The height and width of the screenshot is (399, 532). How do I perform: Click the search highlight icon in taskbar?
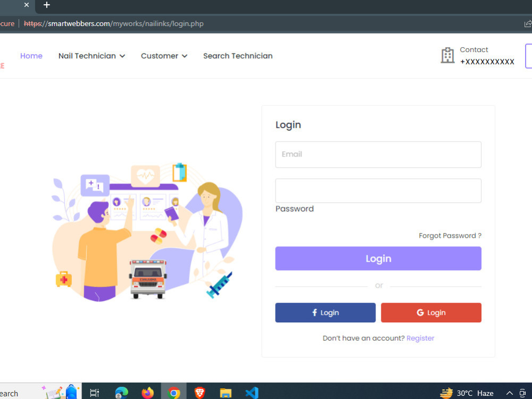tap(61, 392)
